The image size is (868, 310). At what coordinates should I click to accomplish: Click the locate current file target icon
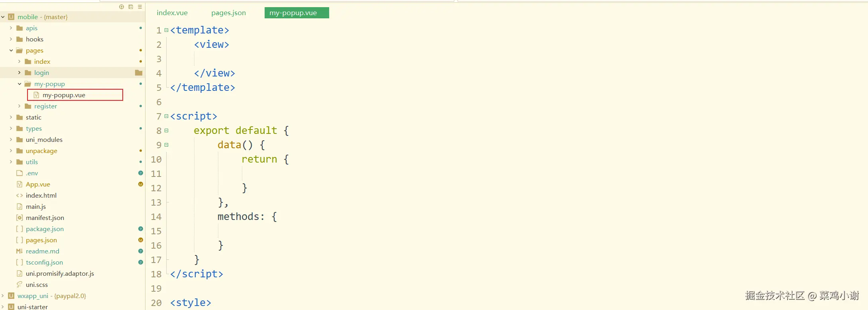(122, 7)
